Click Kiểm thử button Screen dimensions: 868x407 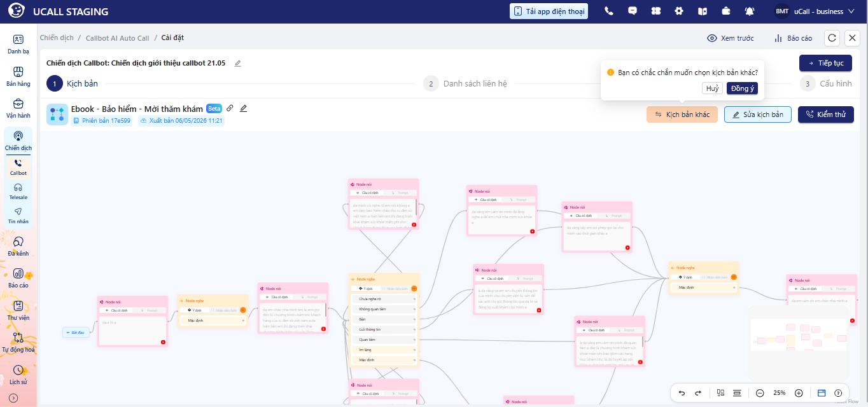click(826, 114)
